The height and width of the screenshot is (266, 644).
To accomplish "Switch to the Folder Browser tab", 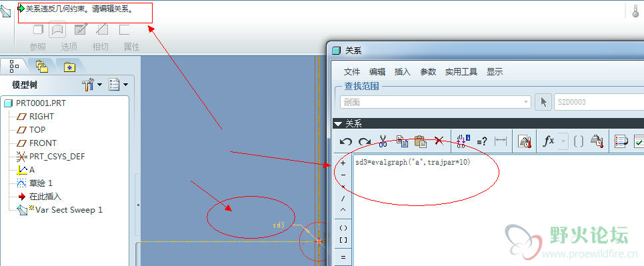I will tap(42, 66).
